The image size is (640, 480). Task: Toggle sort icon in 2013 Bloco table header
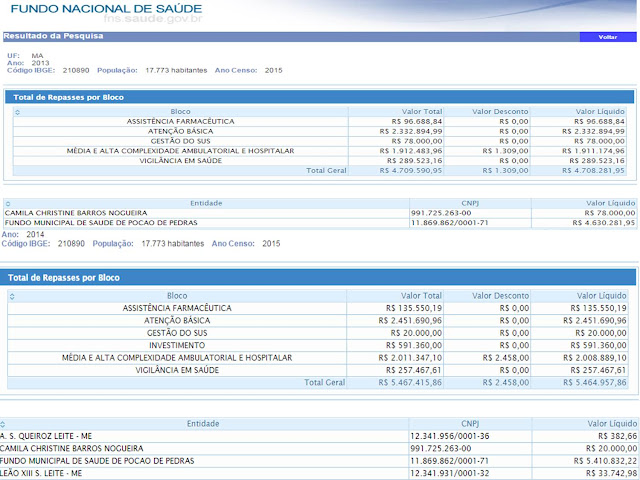(x=17, y=112)
